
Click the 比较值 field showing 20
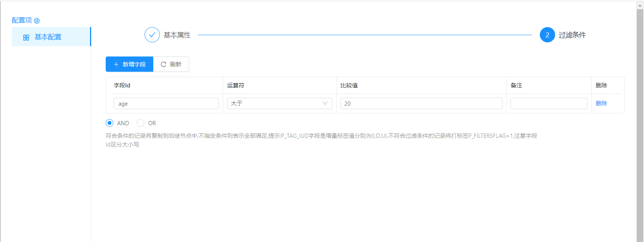[x=421, y=103]
